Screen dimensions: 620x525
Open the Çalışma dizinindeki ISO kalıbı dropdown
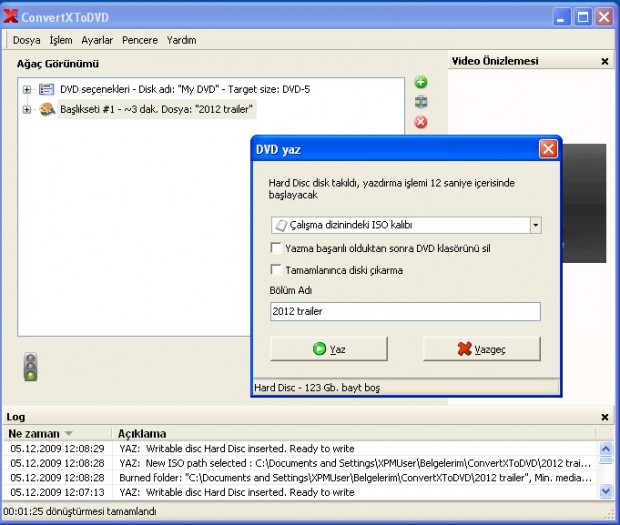(x=535, y=225)
